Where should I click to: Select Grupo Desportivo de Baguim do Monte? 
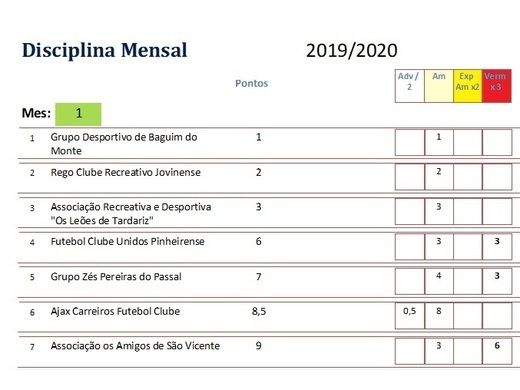point(124,144)
